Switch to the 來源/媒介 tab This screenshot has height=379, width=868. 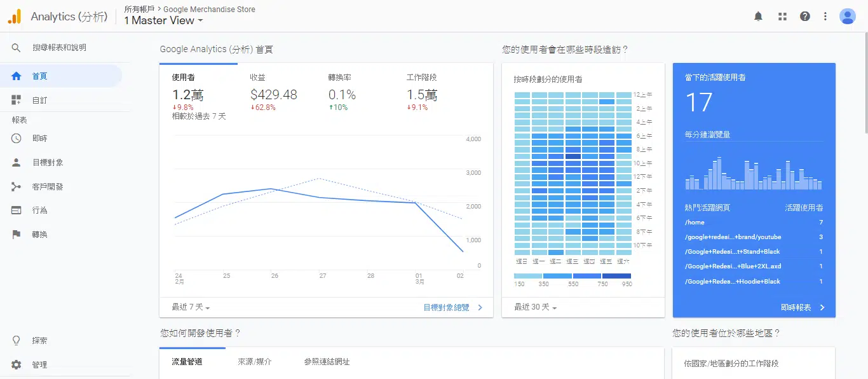coord(254,362)
